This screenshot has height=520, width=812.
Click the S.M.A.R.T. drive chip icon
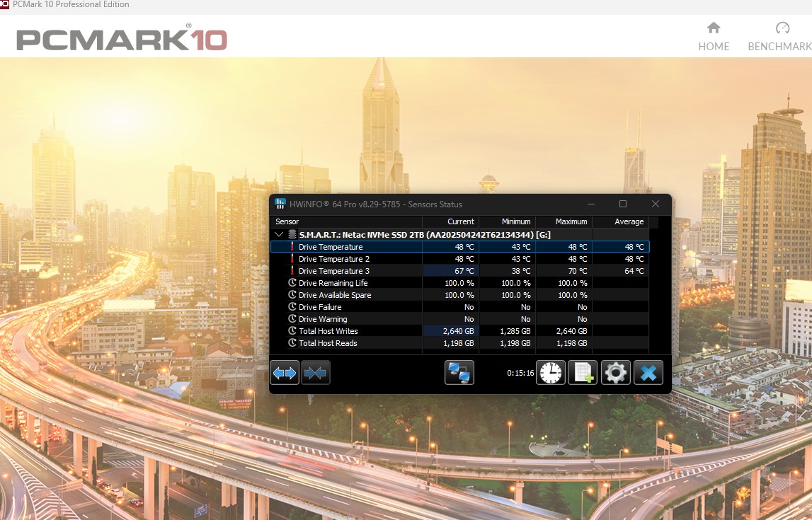[292, 234]
